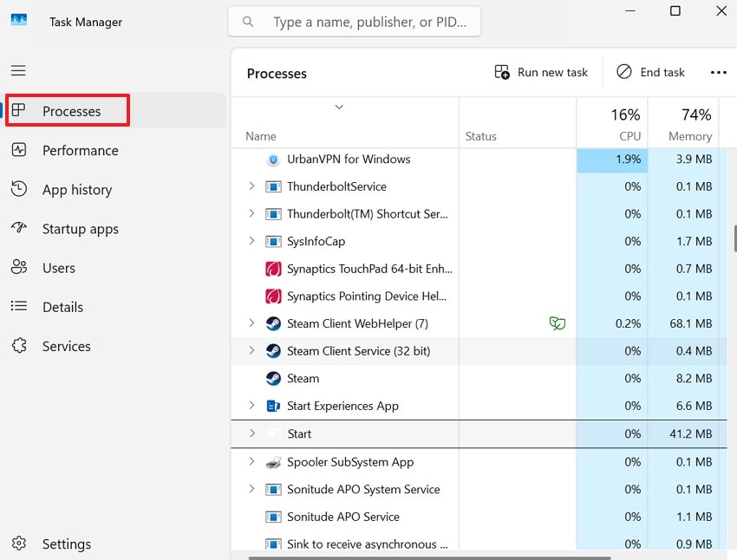Open the Performance section

(x=81, y=150)
